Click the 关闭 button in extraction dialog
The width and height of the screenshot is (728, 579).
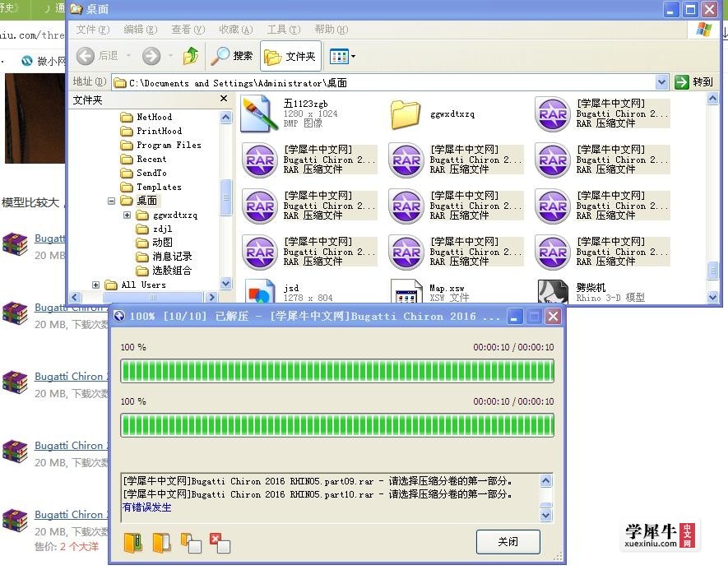pos(508,541)
